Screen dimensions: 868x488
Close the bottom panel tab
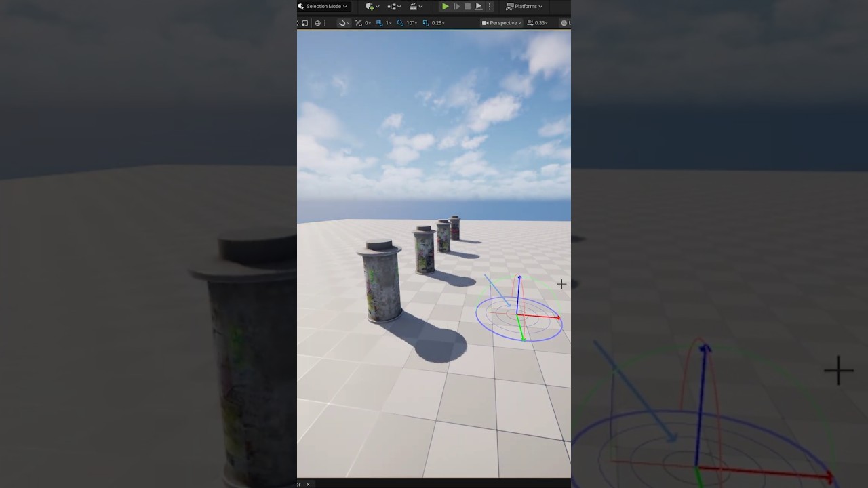pos(308,484)
